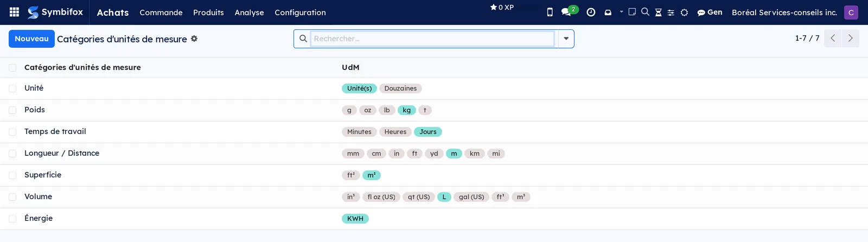The height and width of the screenshot is (242, 868).
Task: Focus the Rechercher search field
Action: [432, 39]
